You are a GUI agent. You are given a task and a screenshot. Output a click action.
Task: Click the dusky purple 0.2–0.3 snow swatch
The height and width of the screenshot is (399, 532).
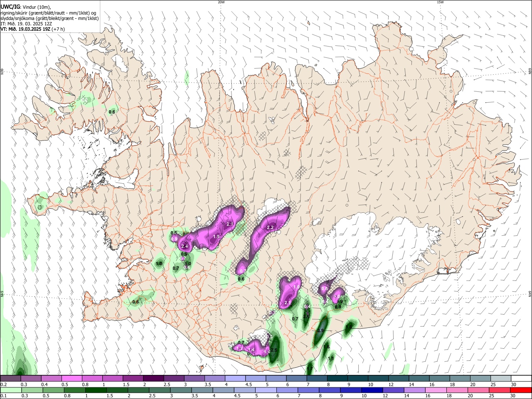pos(10,378)
